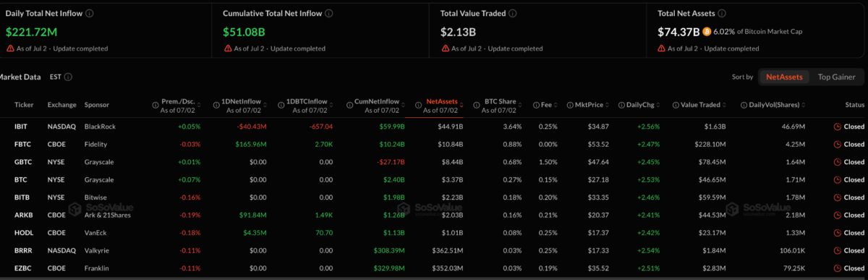Click the BlackRock sponsor cell

(x=100, y=126)
